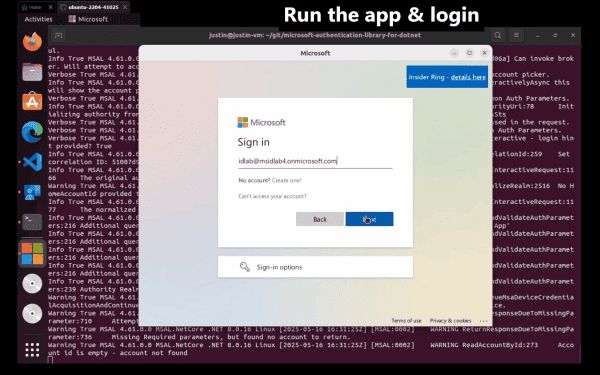
Task: Launch Firefox from the Ubuntu dock
Action: (x=32, y=41)
